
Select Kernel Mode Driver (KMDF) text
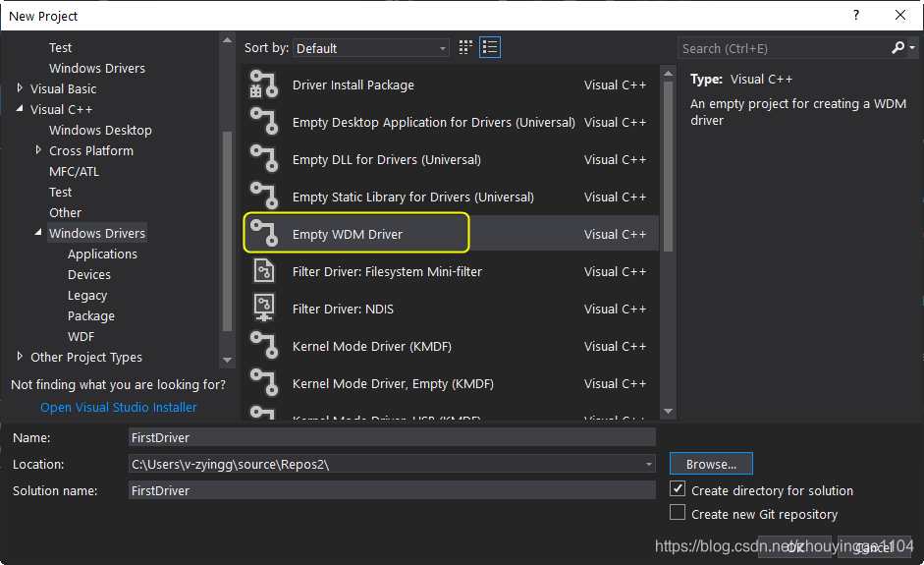point(372,346)
